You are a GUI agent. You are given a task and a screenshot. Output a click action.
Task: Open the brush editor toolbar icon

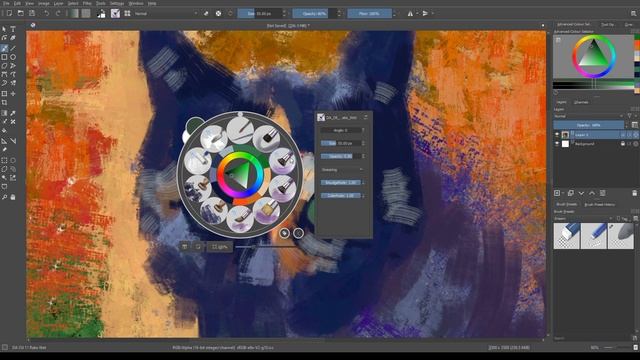(x=116, y=13)
